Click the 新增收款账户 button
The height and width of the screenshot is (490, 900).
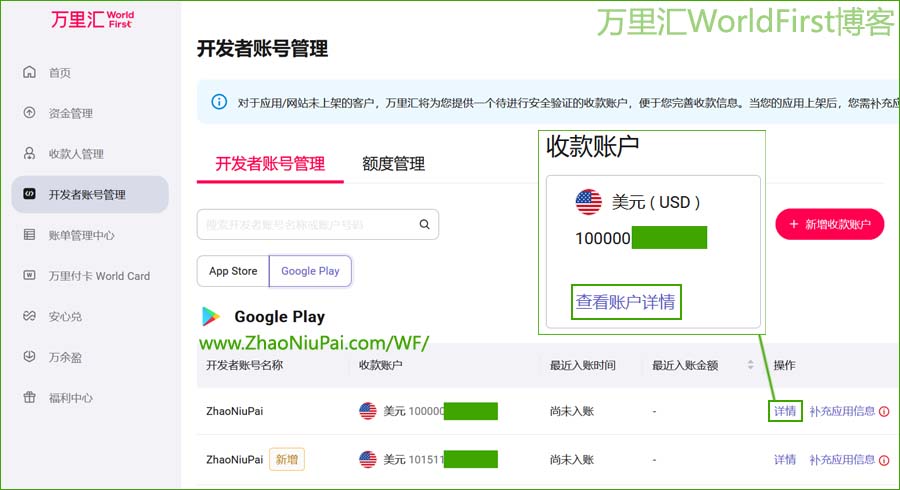coord(830,225)
